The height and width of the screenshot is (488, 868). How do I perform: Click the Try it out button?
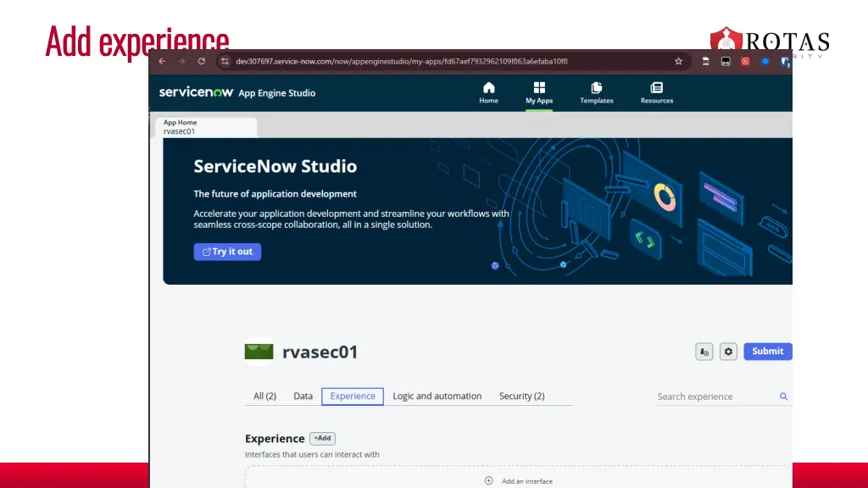click(227, 252)
